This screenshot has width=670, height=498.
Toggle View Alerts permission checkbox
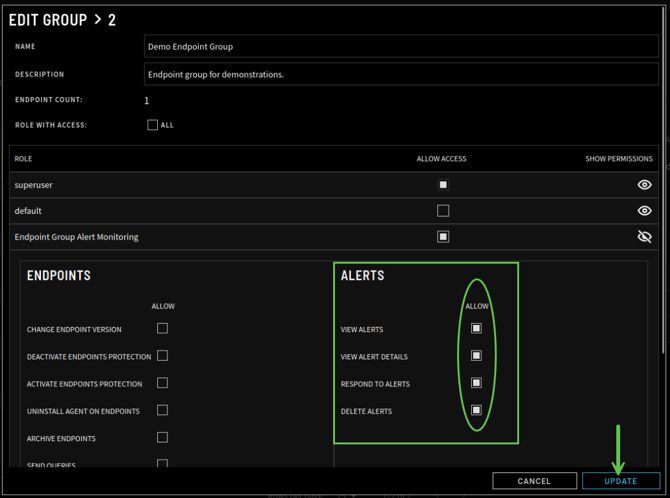476,328
